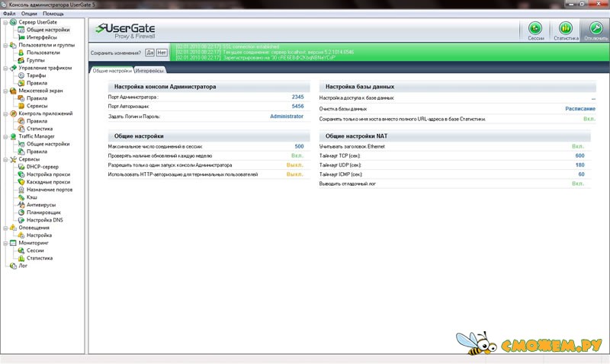
Task: Select the Кэш icon
Action: [21, 197]
